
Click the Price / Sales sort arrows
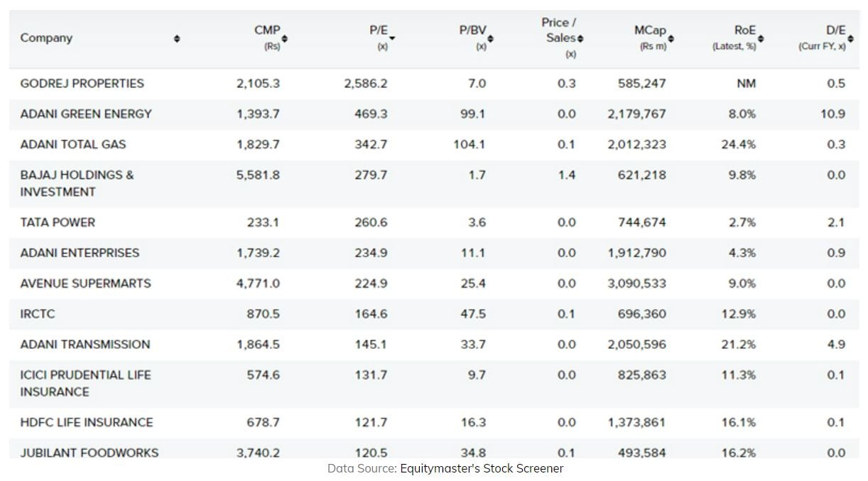[580, 38]
